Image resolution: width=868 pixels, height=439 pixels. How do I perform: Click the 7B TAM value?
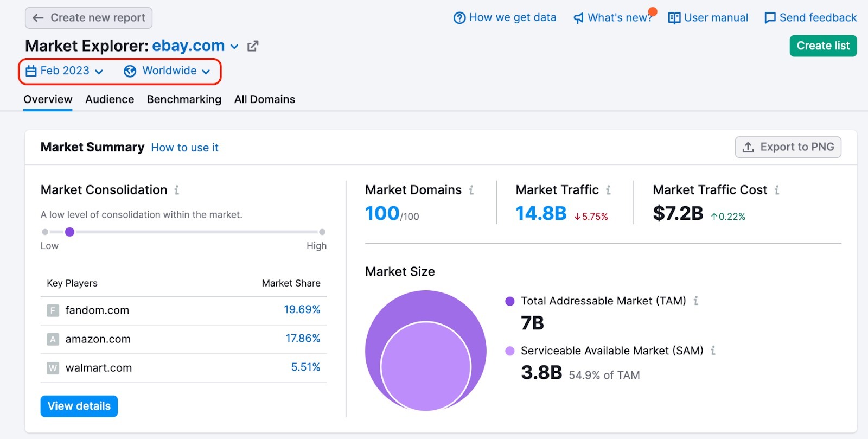point(532,323)
